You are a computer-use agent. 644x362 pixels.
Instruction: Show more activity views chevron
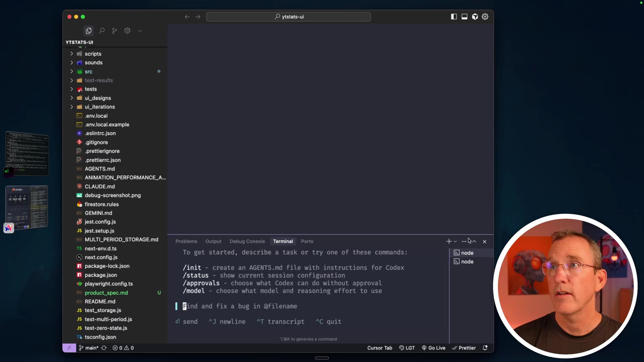(140, 31)
